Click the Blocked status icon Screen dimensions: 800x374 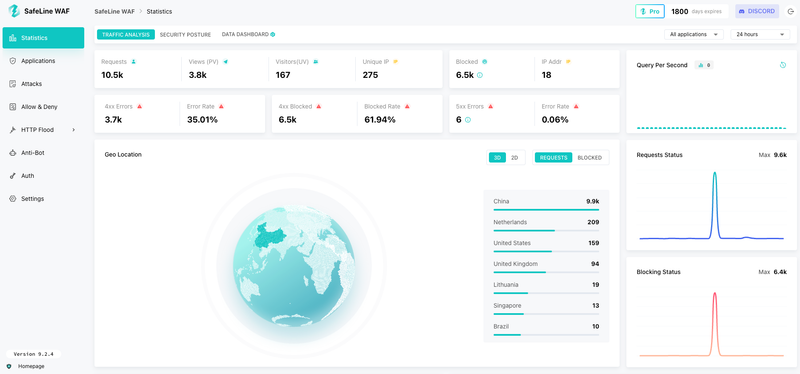(x=485, y=62)
